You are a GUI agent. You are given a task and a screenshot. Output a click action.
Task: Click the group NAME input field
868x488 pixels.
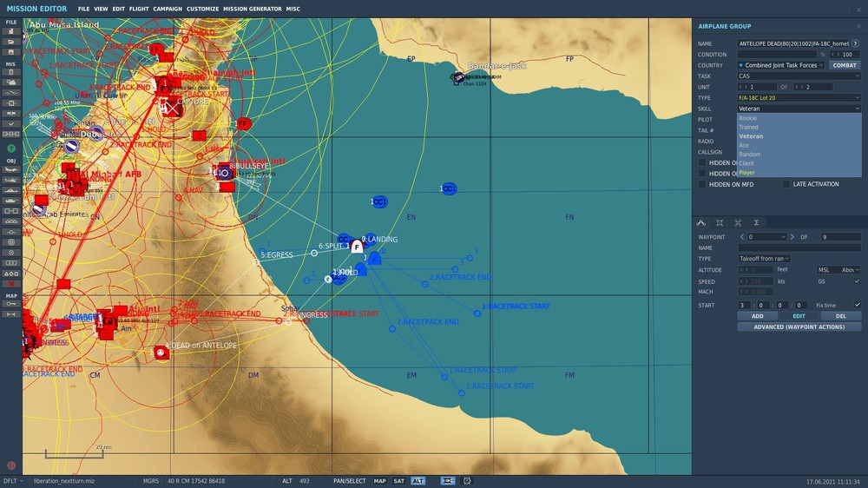[794, 43]
